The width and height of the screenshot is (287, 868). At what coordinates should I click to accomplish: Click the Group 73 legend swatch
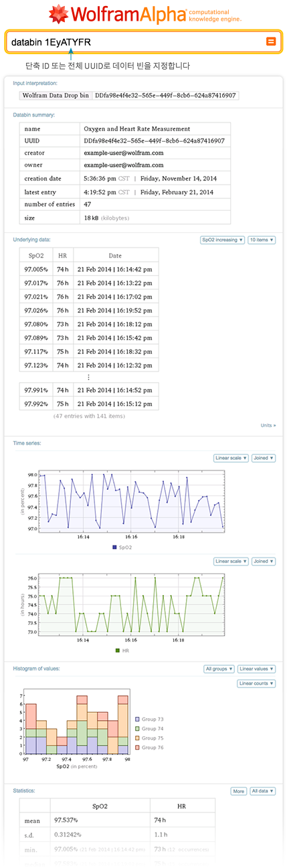pyautogui.click(x=137, y=719)
